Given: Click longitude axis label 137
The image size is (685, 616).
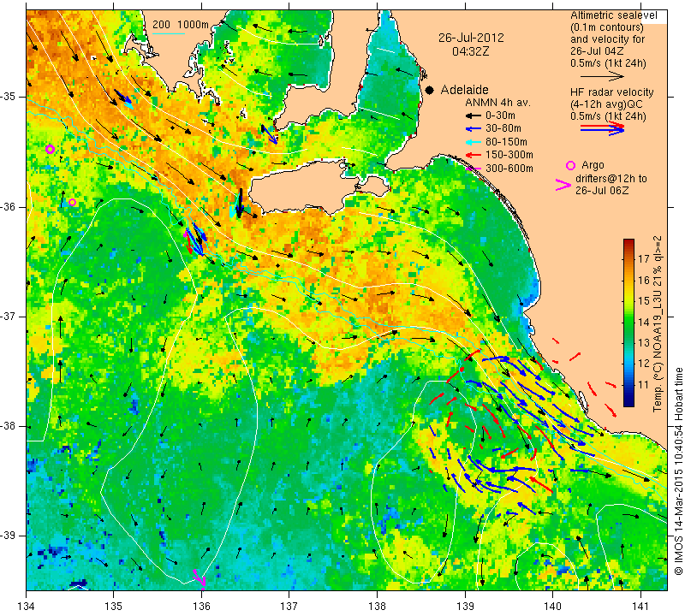Looking at the screenshot, I should pos(289,607).
